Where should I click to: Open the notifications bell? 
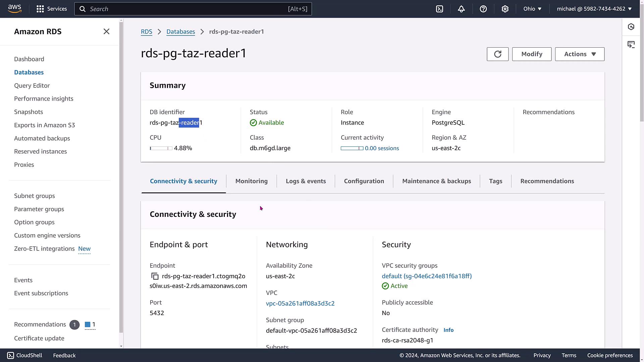(x=461, y=9)
